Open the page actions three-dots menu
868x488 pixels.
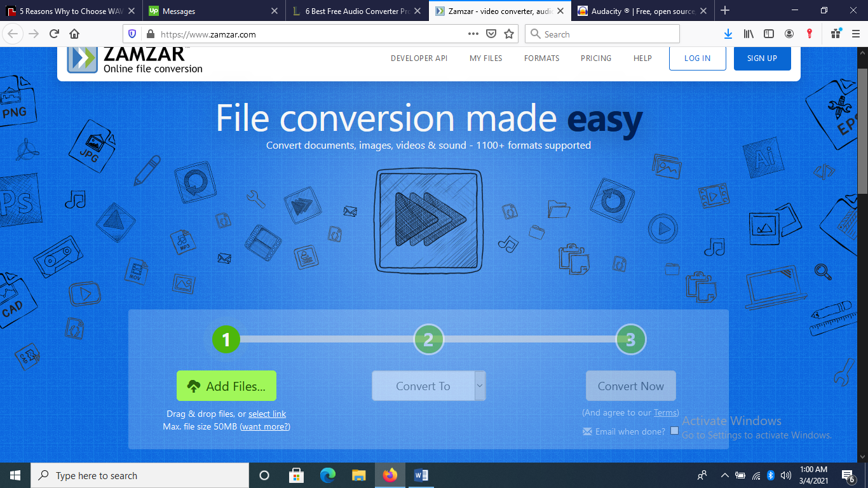pos(473,34)
